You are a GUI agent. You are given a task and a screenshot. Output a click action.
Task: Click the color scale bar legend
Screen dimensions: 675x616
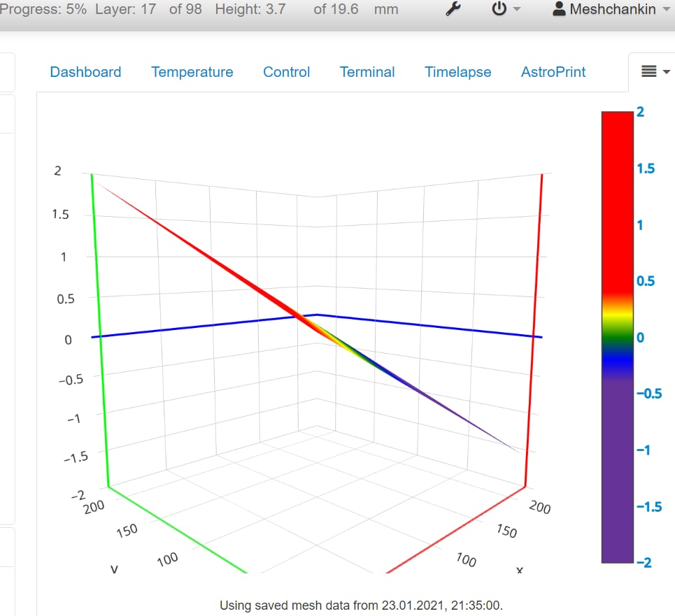pos(618,337)
